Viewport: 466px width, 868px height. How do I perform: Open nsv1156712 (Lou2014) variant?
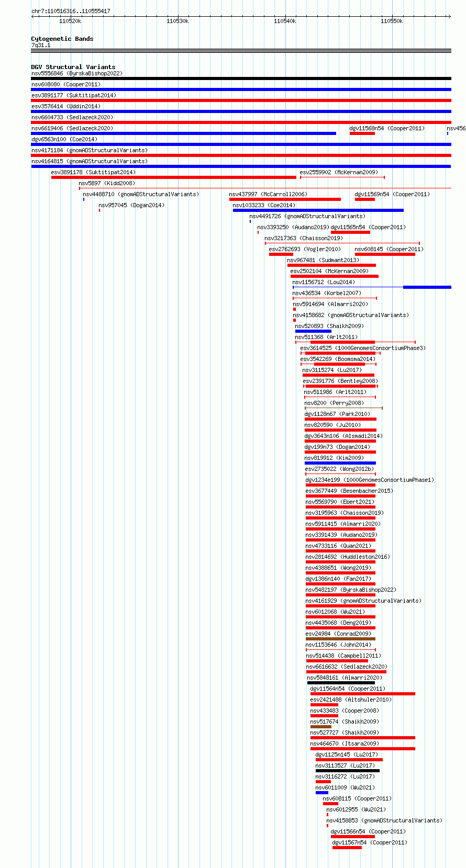tap(324, 282)
